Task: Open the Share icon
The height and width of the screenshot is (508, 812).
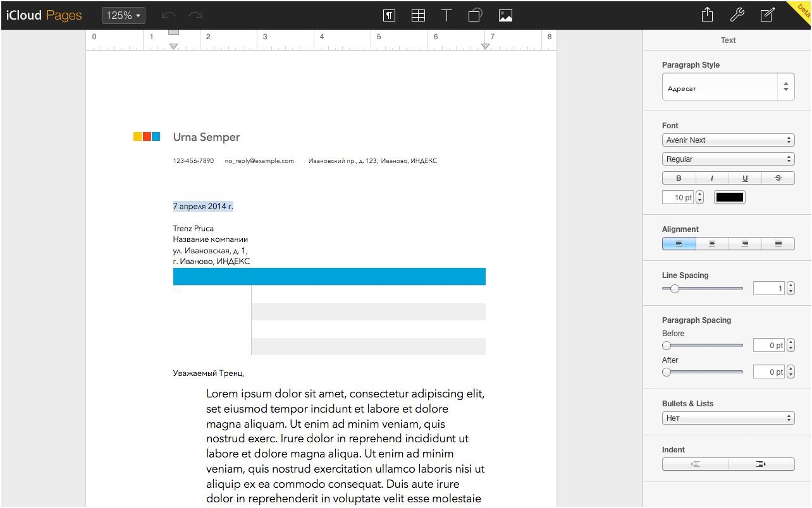Action: pos(707,15)
